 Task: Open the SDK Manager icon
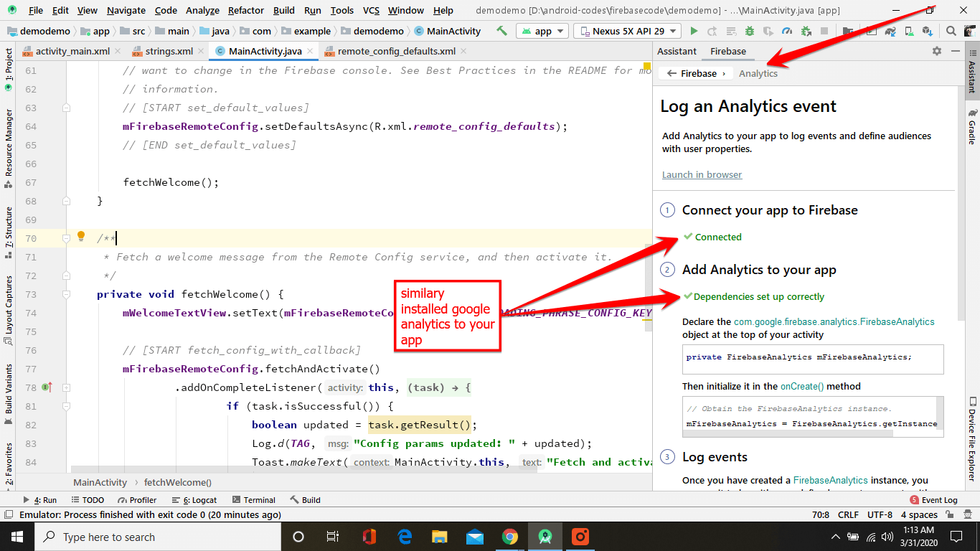click(928, 31)
